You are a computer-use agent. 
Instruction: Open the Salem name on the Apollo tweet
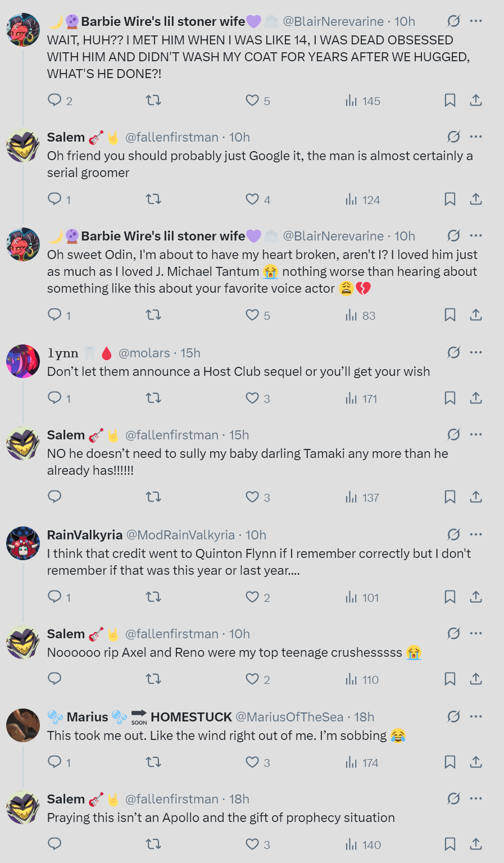[66, 799]
